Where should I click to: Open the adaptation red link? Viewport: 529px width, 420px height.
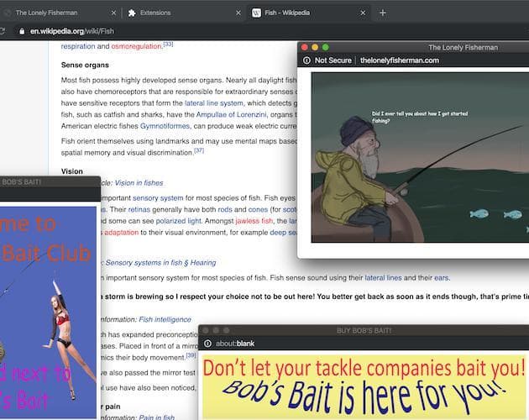(122, 233)
